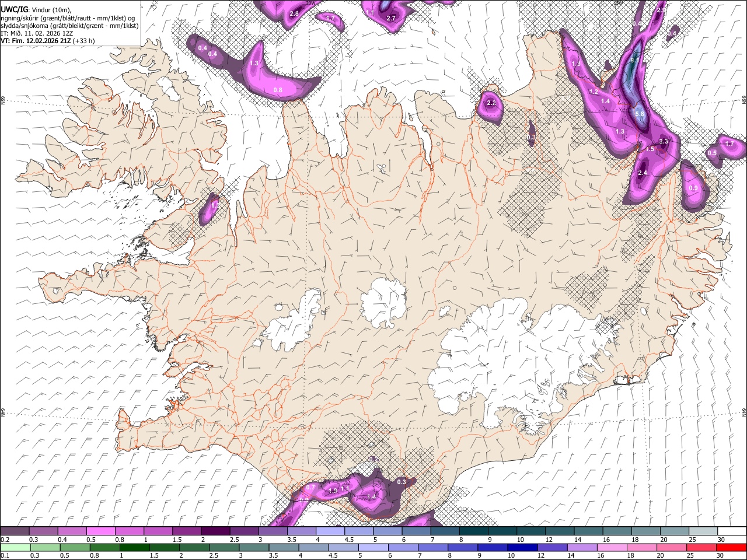This screenshot has height=560, width=747.
Task: Select upper-scale white swatch after 30
Action: click(732, 531)
